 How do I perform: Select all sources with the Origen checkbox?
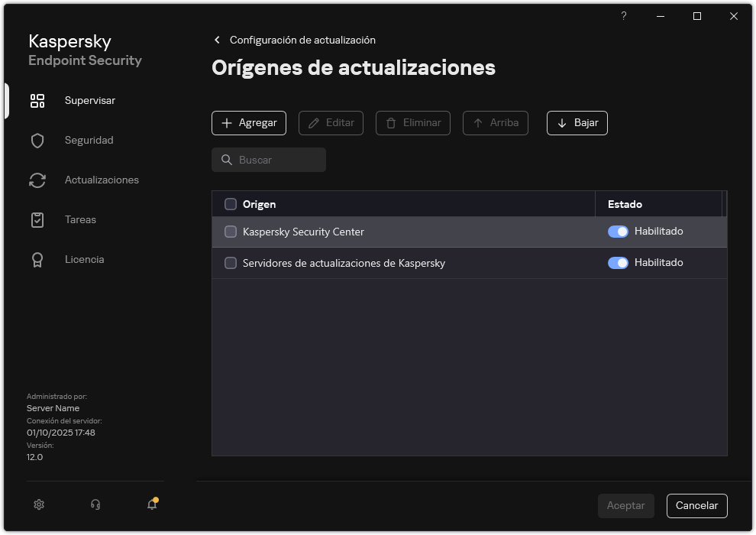(231, 204)
